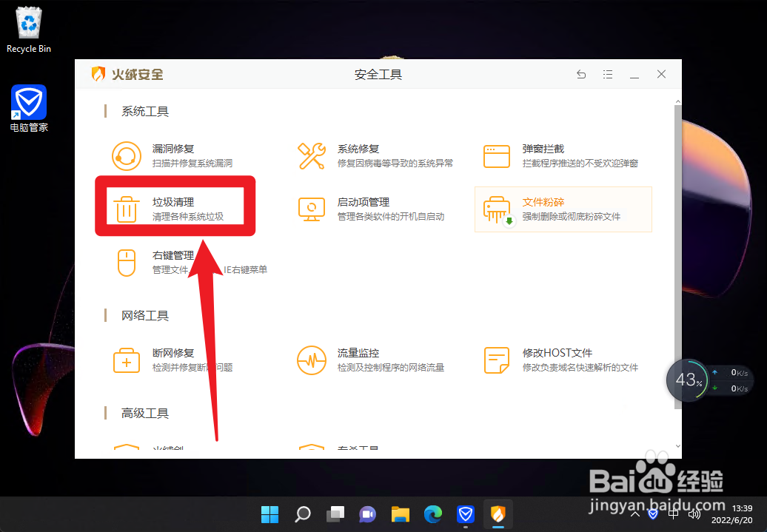Image resolution: width=767 pixels, height=532 pixels.
Task: Launch Microsoft Edge from taskbar
Action: 433,514
